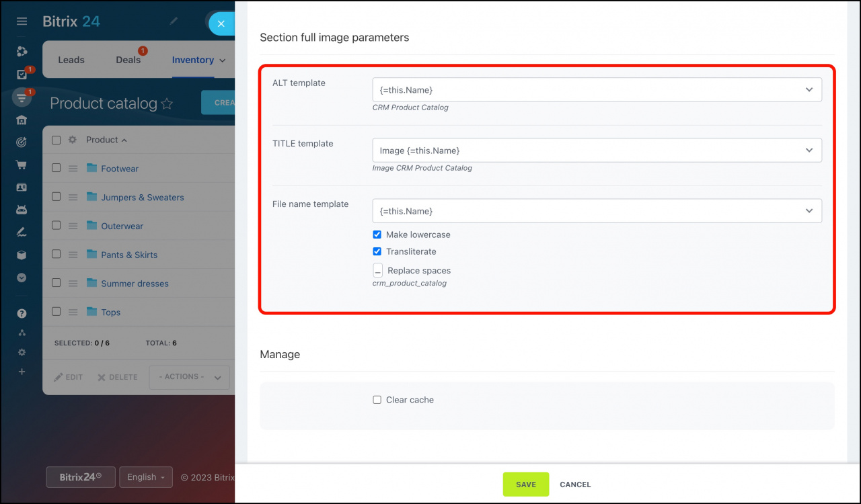Screen dimensions: 861x504
Task: Open settings gear icon in left sidebar
Action: pos(22,352)
